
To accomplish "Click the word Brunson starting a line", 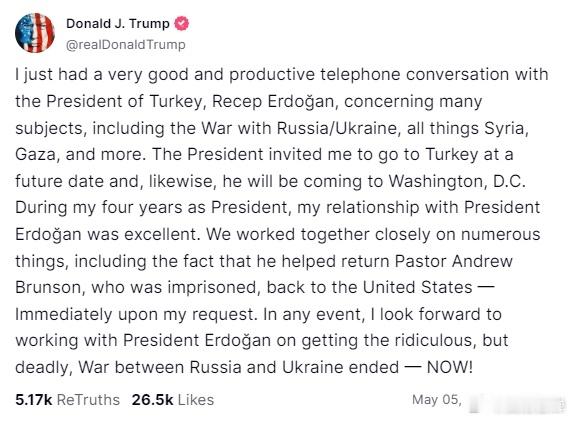I will pos(50,287).
